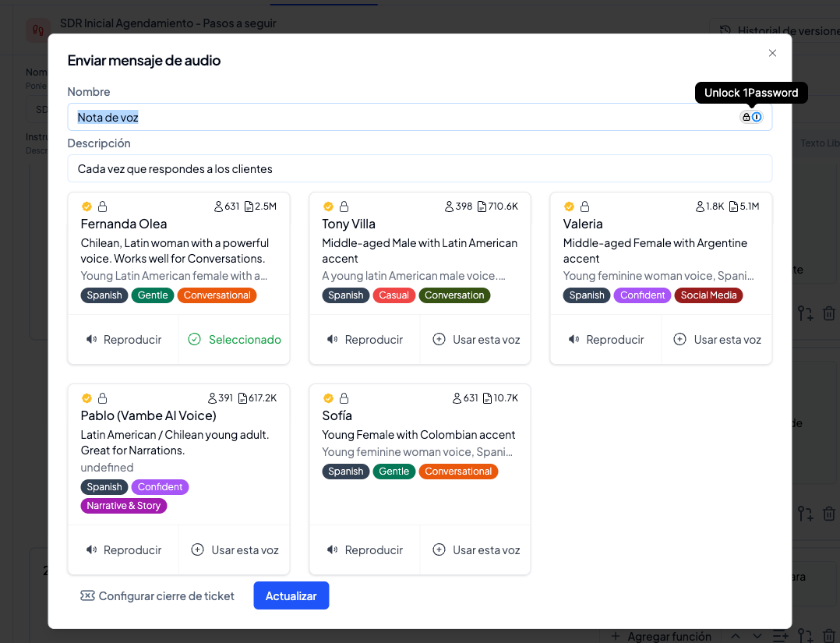
Task: Click the verified badge on Valeria card
Action: [569, 207]
